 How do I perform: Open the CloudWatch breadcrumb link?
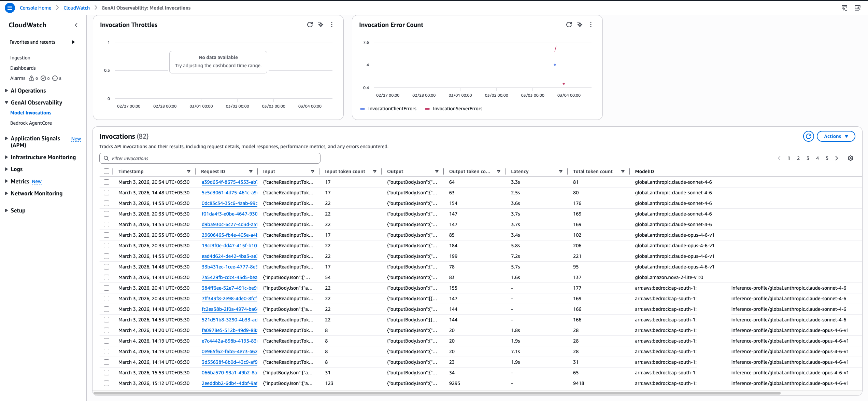point(76,8)
